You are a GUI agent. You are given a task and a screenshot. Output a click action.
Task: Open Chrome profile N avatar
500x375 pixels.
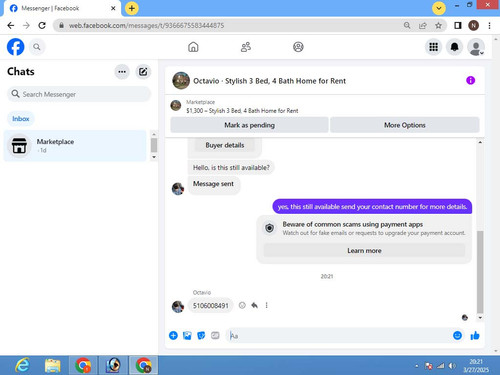pos(474,25)
